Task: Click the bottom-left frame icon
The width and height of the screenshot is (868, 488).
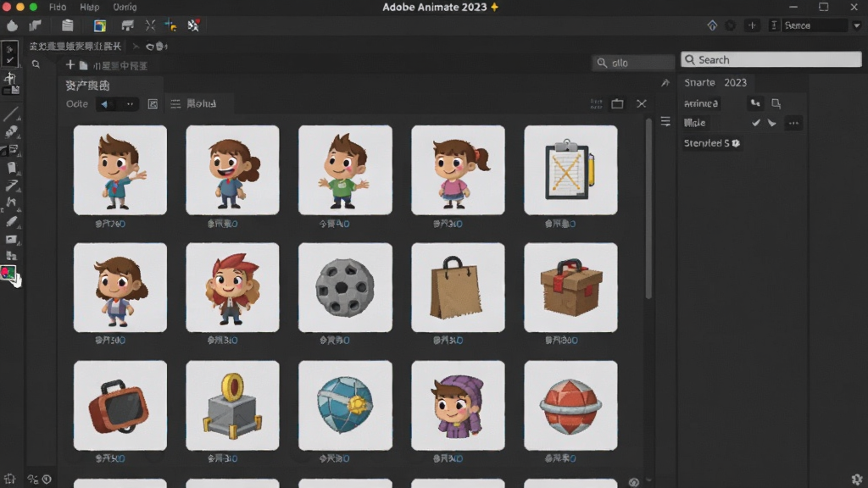Action: [9, 480]
